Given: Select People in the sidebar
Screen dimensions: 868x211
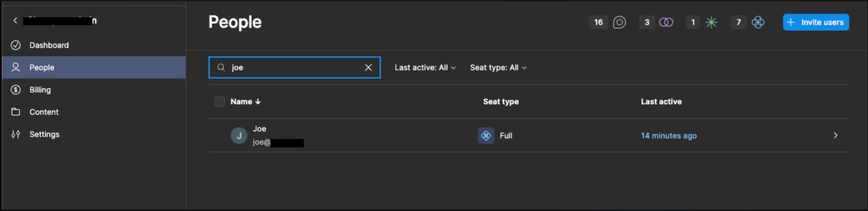Looking at the screenshot, I should coord(94,68).
